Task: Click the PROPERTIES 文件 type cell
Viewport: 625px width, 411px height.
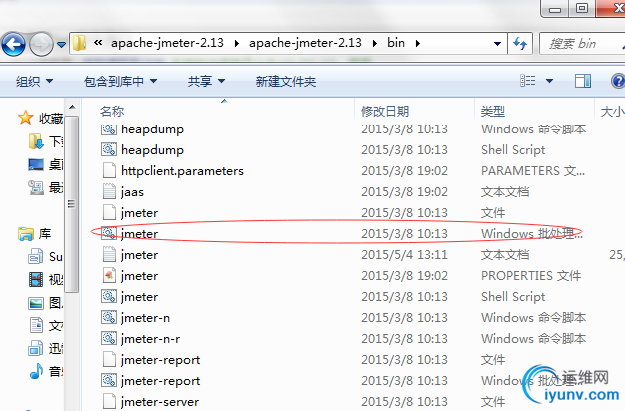Action: [x=531, y=275]
